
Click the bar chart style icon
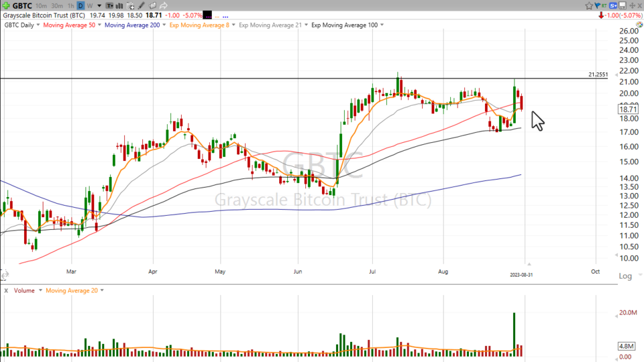[119, 6]
